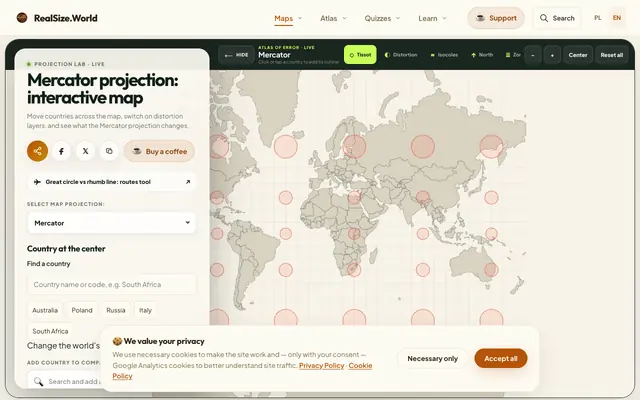
Task: Click the RealSize.World logo icon
Action: 22,18
